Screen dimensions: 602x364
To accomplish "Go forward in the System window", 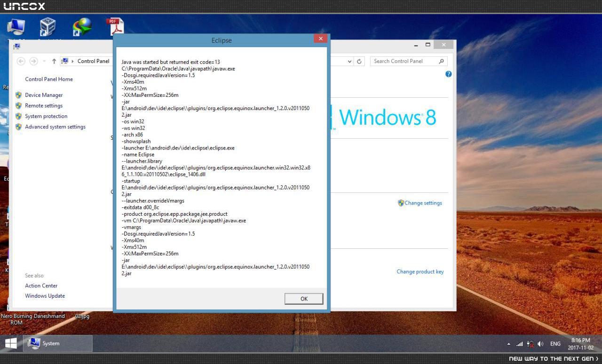I will [33, 61].
